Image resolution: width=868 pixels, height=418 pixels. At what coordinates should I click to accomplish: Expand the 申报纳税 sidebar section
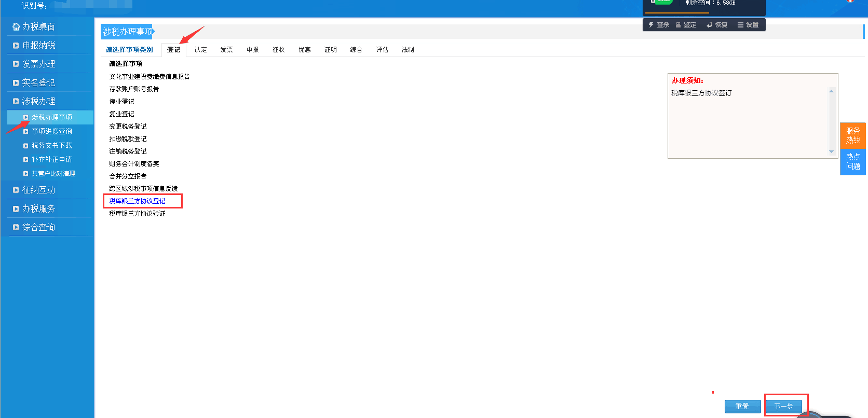38,46
